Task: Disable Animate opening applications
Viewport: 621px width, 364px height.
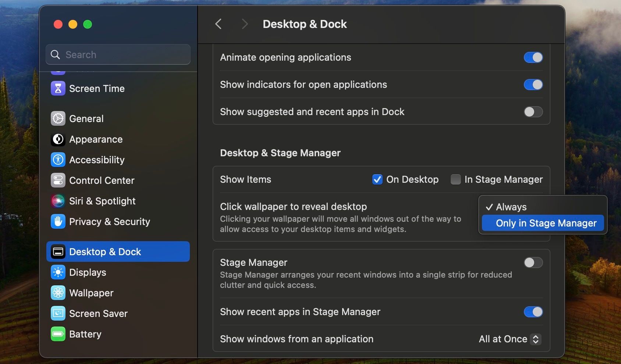Action: pos(533,57)
